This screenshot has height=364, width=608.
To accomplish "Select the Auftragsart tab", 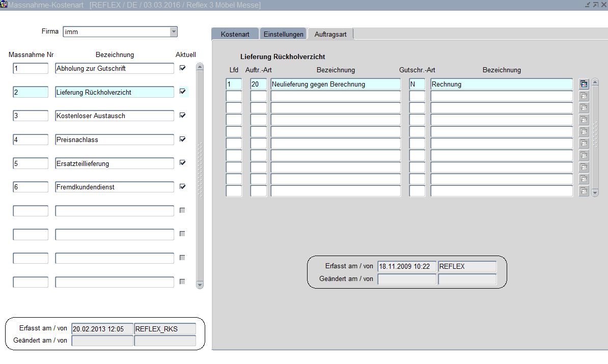I will coord(330,34).
